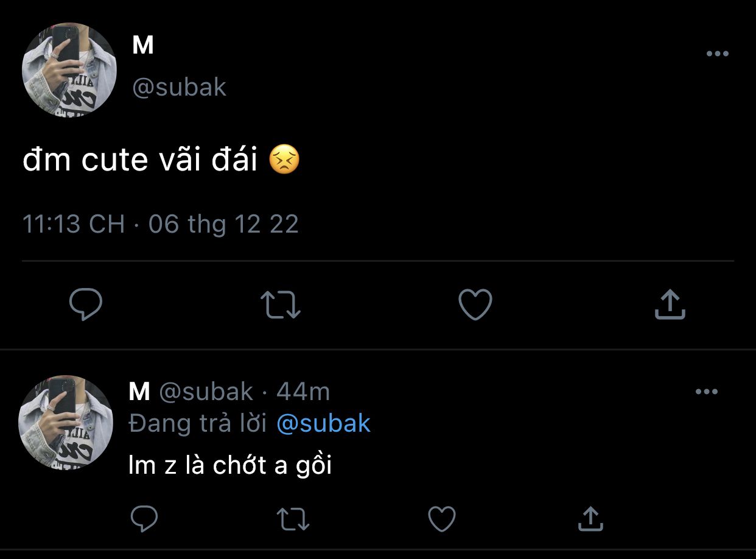
Task: Retweet the main "đm cute" tweet
Action: coord(280,304)
